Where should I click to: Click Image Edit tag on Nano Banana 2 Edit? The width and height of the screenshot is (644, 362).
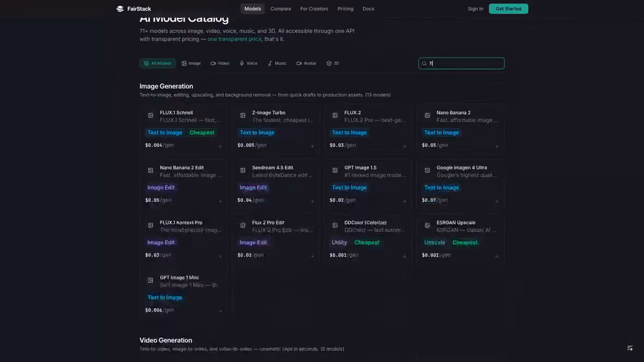coord(161,188)
